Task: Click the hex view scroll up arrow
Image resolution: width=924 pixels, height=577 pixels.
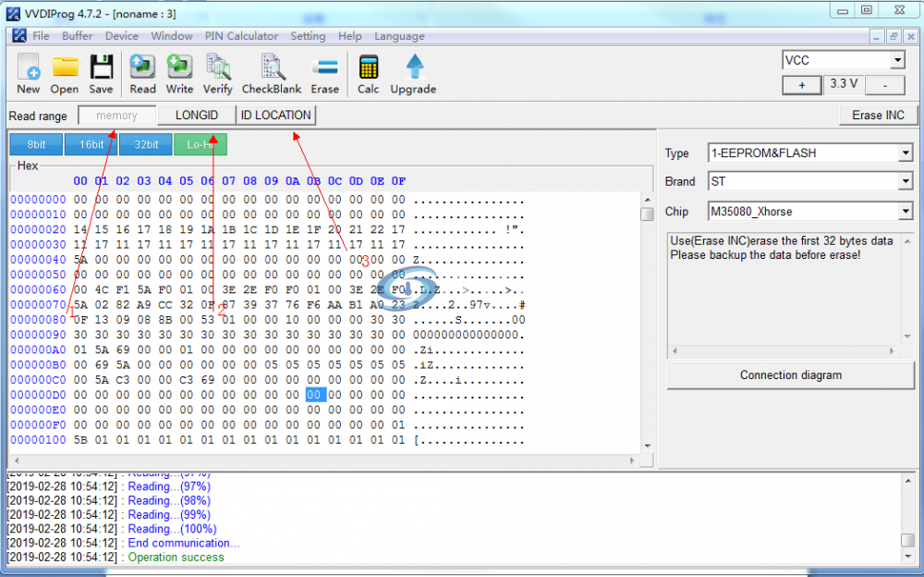Action: [x=647, y=200]
